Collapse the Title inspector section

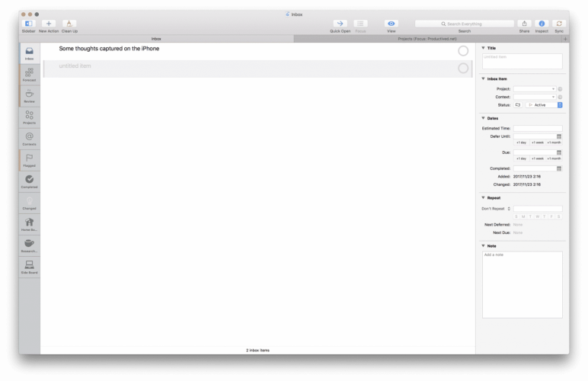tap(483, 48)
